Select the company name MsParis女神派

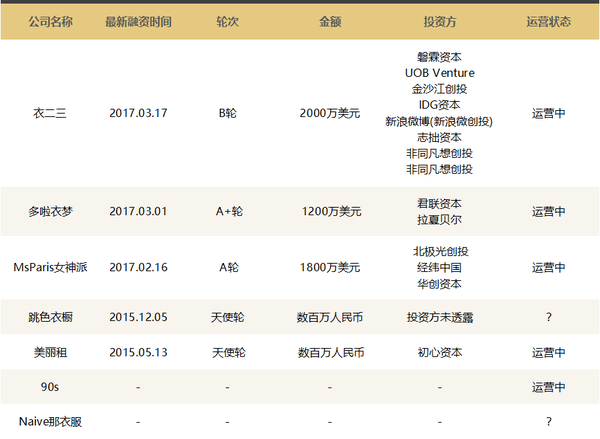point(50,267)
